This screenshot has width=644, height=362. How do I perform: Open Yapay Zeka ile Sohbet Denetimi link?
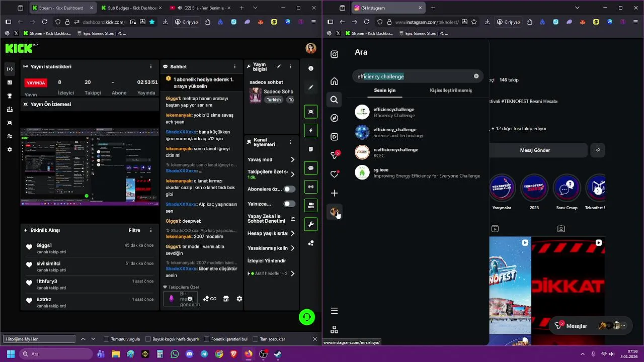click(271, 219)
